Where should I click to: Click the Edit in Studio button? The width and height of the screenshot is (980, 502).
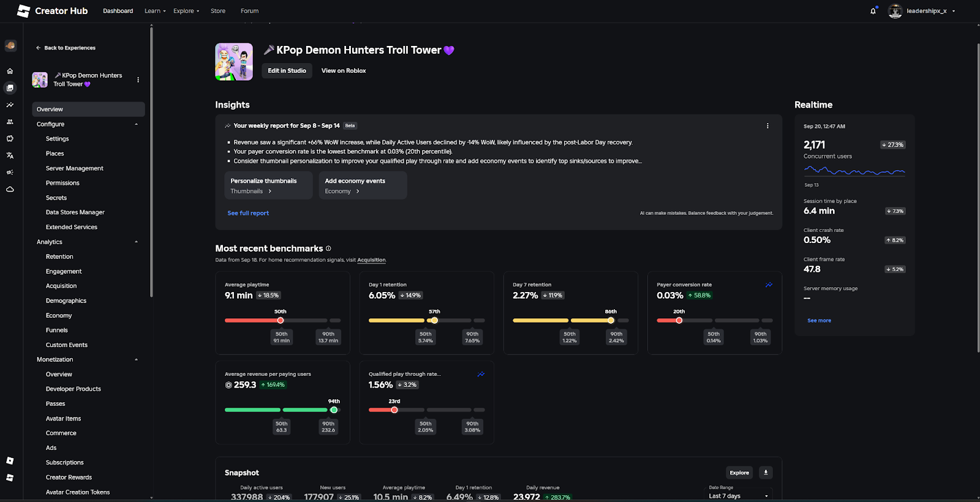coord(287,70)
